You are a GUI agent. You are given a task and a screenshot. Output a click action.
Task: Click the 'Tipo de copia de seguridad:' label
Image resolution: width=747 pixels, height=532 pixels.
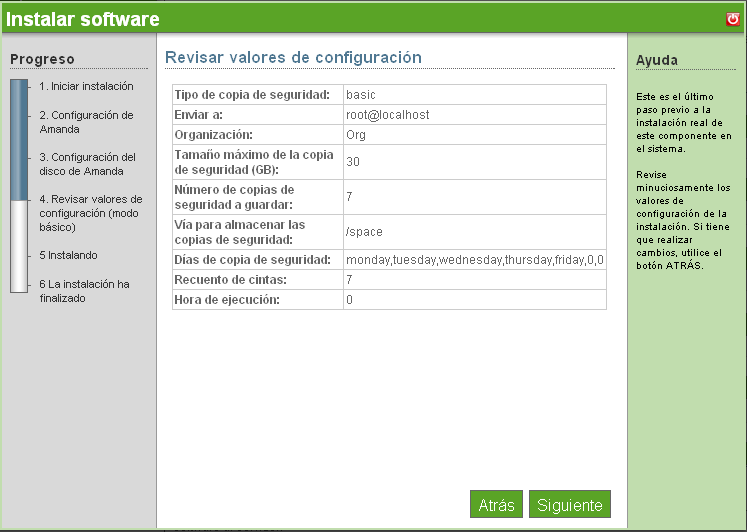(252, 95)
